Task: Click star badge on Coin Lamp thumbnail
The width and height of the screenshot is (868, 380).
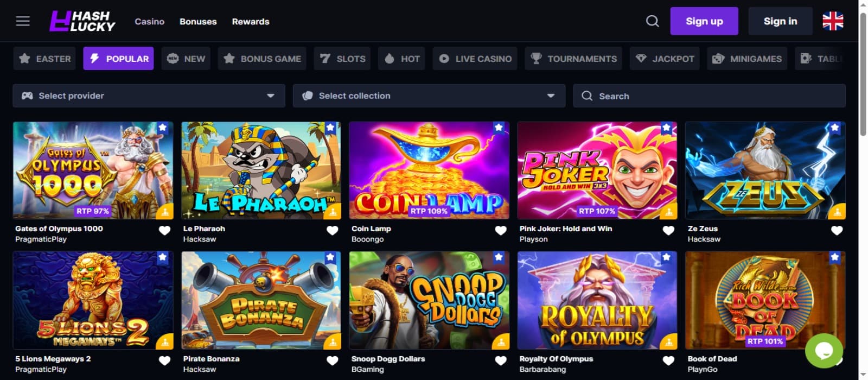Action: (x=499, y=128)
